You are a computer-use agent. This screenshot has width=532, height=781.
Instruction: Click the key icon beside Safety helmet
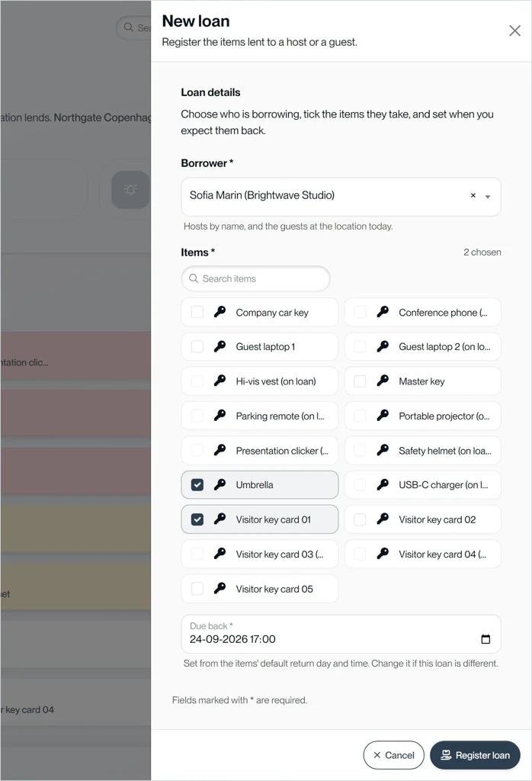pyautogui.click(x=382, y=450)
